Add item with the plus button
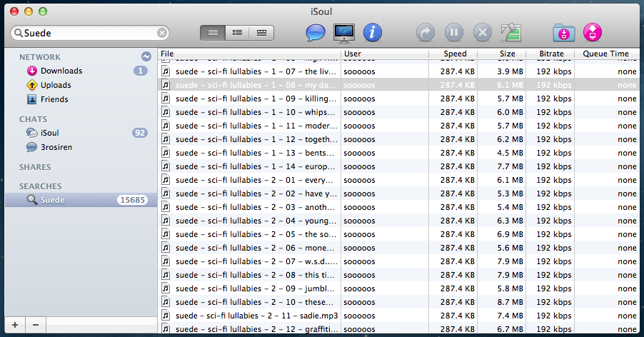Viewport: 644px width, 337px height. click(15, 325)
